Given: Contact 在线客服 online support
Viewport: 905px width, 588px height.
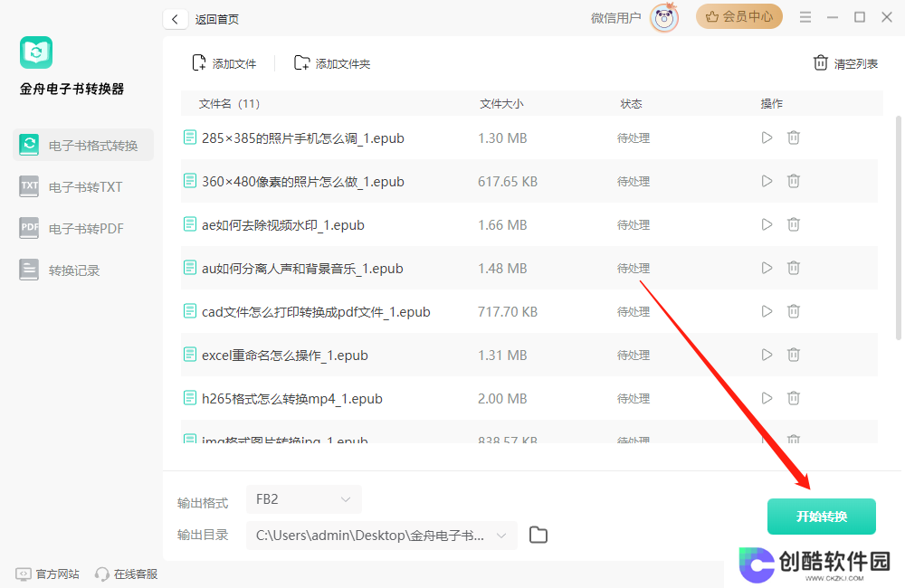Looking at the screenshot, I should 127,574.
